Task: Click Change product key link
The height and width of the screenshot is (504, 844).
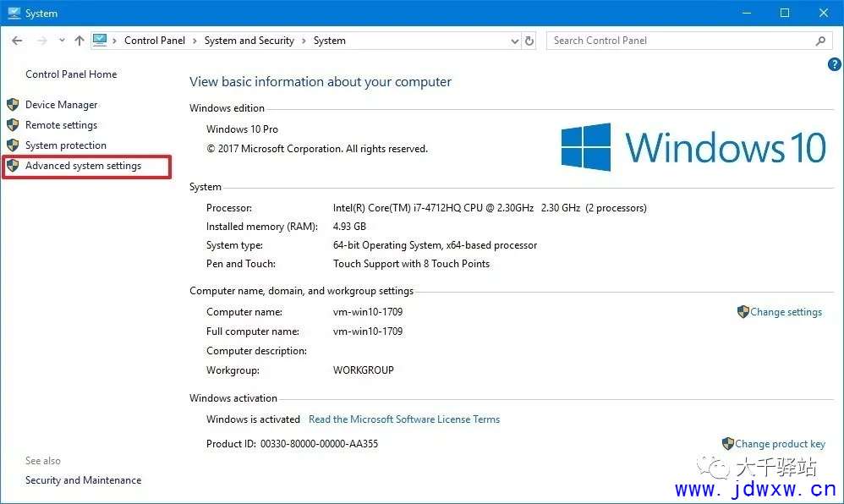Action: 780,444
